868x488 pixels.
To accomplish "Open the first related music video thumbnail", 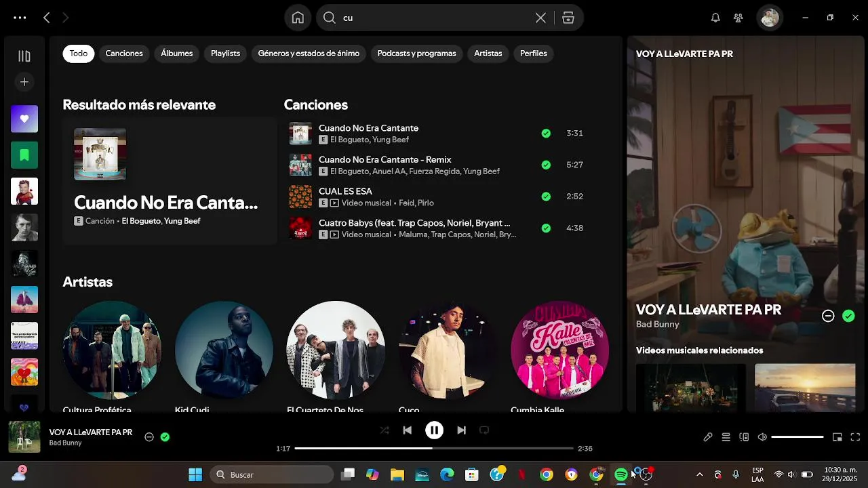I will coord(690,388).
